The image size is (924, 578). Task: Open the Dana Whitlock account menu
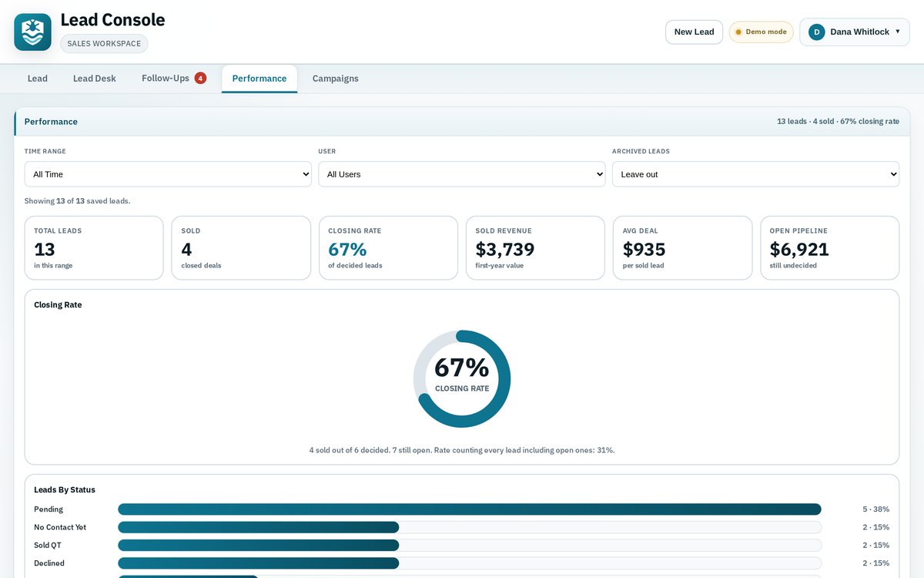(855, 32)
